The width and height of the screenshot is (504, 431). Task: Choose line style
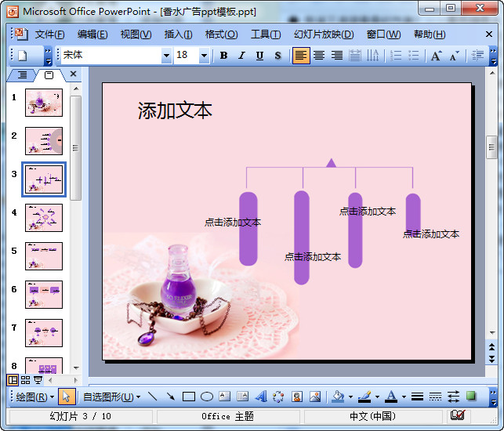tap(417, 397)
